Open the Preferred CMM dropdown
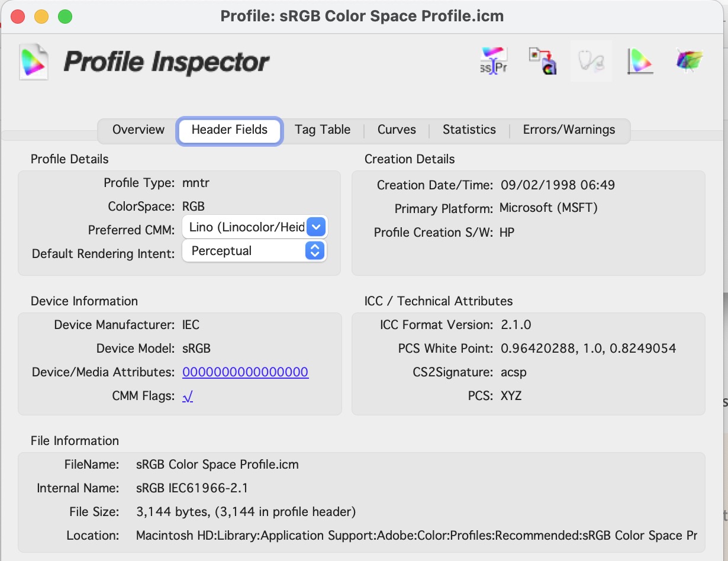 point(249,227)
